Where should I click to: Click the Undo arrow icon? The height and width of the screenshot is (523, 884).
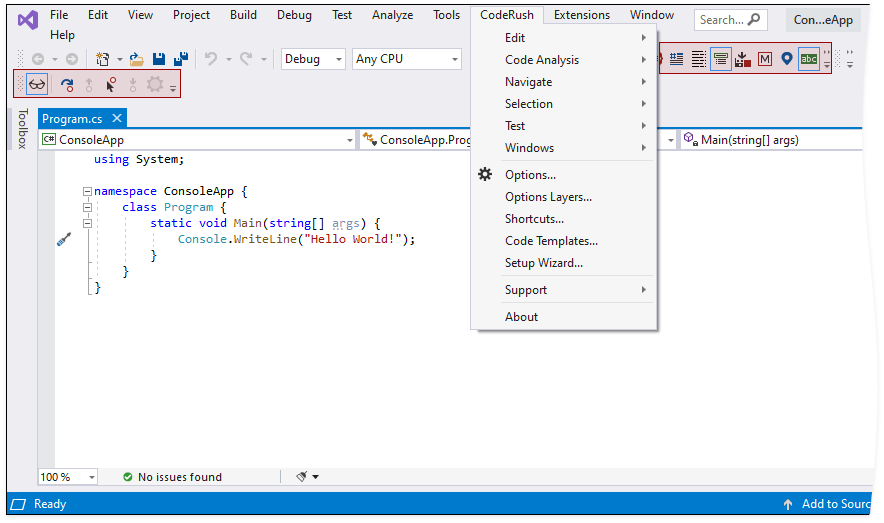[211, 59]
